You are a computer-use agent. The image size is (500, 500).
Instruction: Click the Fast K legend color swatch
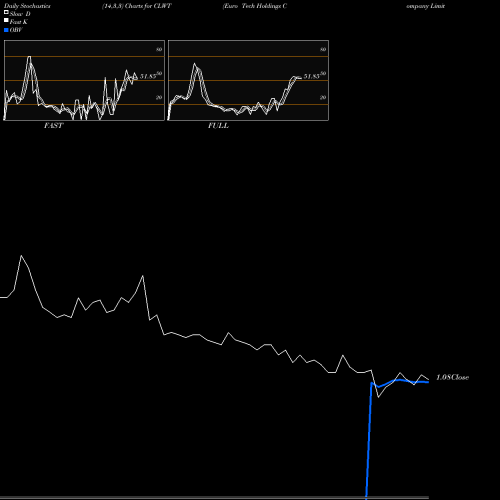coord(6,20)
